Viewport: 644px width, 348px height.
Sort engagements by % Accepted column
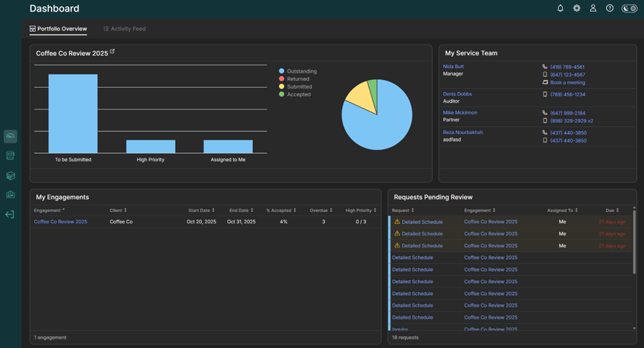click(281, 211)
